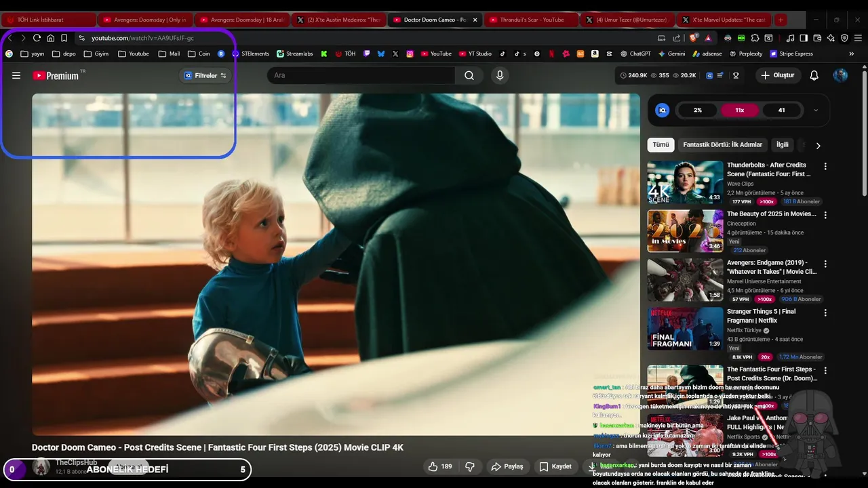Open the Amazon bookmark icon

595,54
